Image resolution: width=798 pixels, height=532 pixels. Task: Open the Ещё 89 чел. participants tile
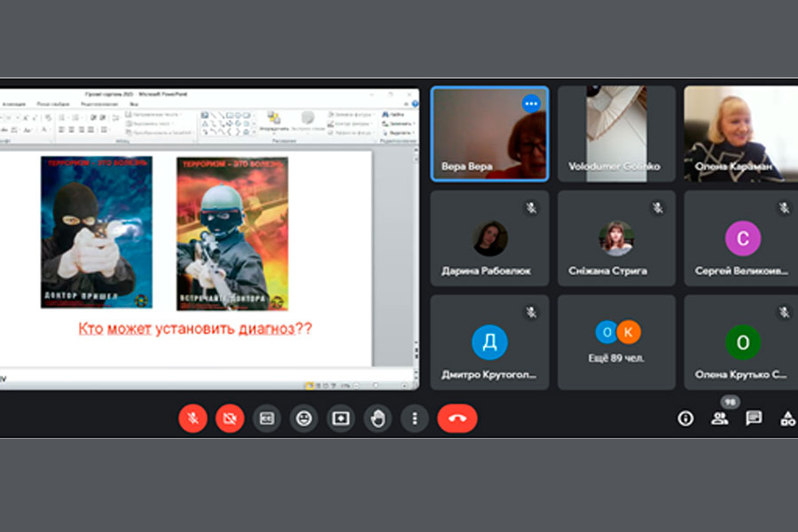(x=616, y=342)
